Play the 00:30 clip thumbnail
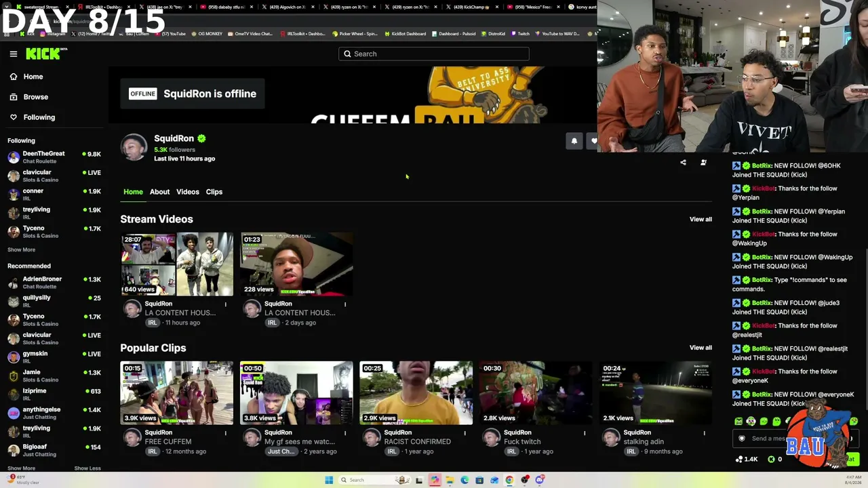 (536, 393)
